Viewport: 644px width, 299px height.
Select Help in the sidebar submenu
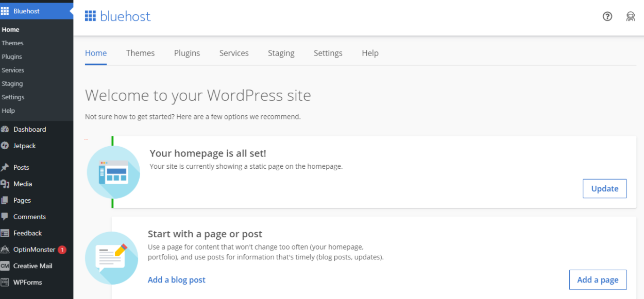click(8, 111)
